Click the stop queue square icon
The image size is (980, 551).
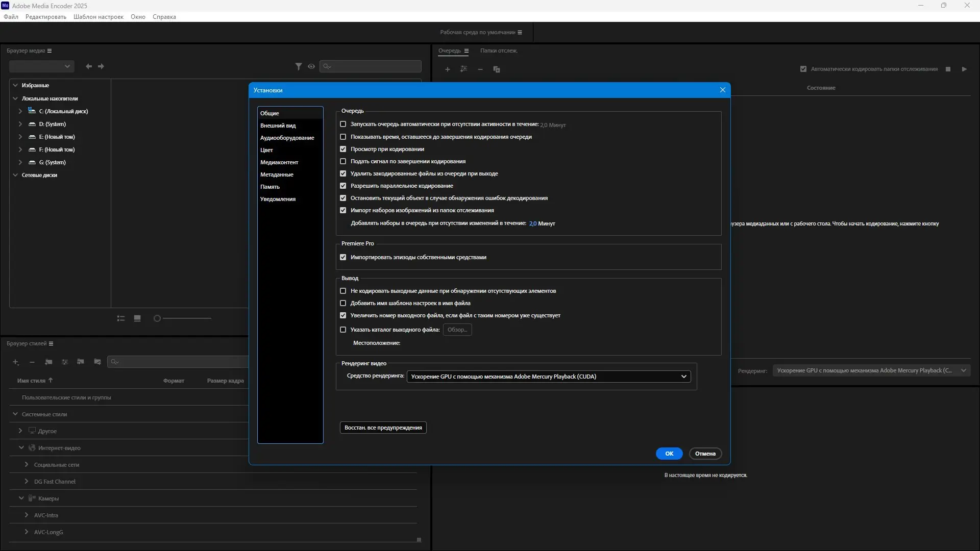(948, 69)
